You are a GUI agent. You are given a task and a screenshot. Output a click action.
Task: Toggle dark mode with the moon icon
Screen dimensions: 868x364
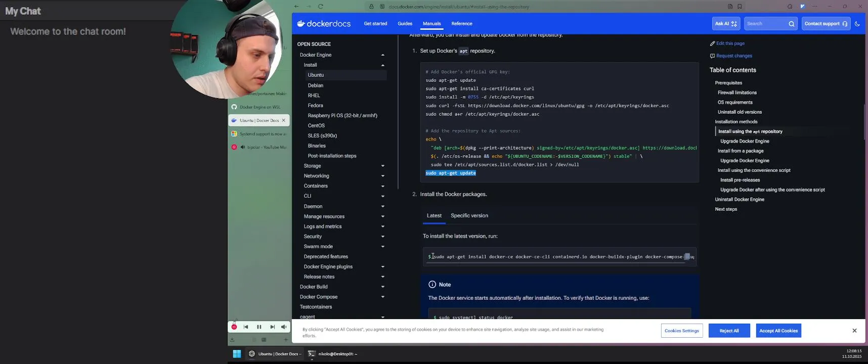pos(857,24)
